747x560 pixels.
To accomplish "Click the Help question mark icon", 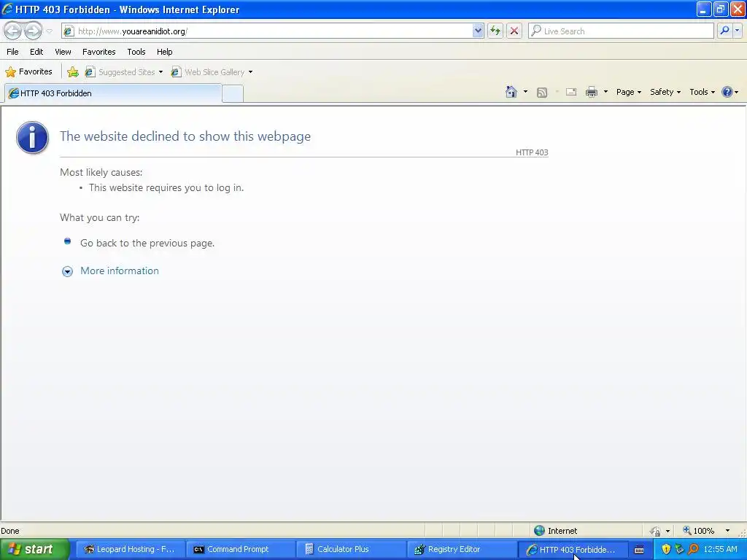I will point(727,92).
